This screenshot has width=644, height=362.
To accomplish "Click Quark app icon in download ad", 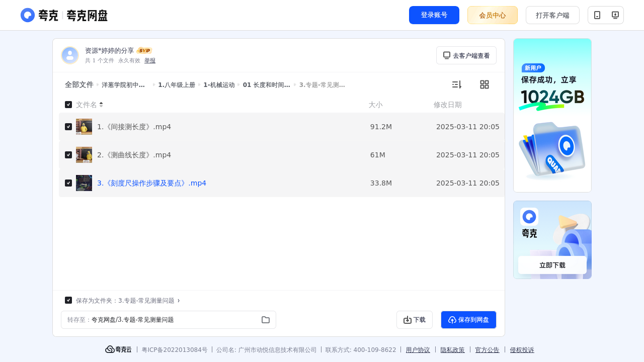I will coord(529,217).
